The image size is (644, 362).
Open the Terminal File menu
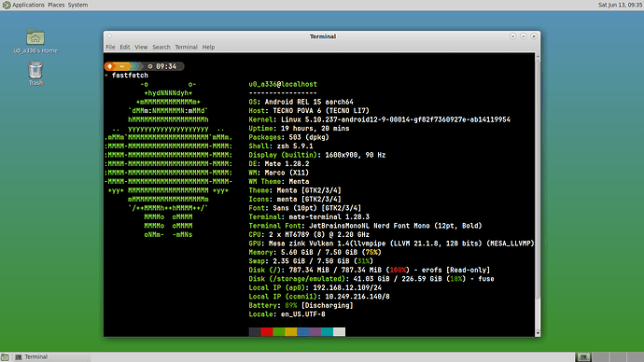click(110, 48)
